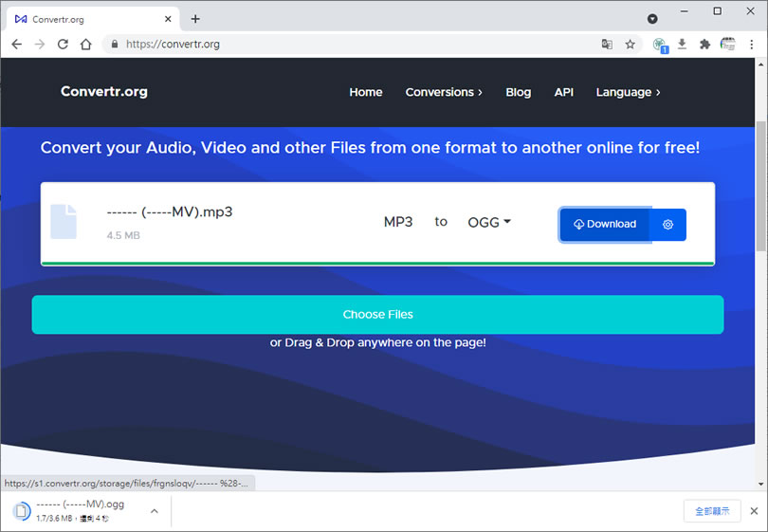The height and width of the screenshot is (532, 768).
Task: Expand the Conversions menu
Action: click(x=444, y=92)
